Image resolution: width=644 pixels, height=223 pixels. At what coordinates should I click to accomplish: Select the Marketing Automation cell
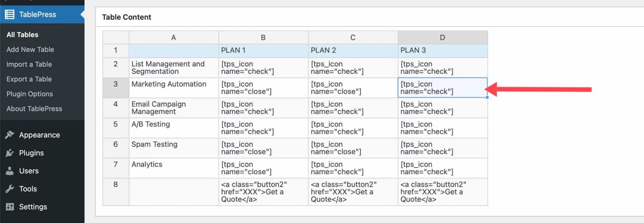click(x=174, y=88)
